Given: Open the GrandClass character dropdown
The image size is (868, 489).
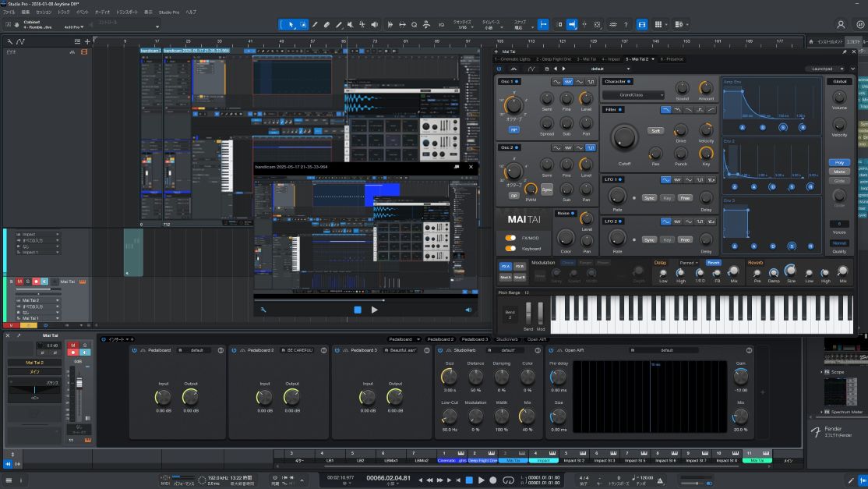Looking at the screenshot, I should click(x=632, y=95).
